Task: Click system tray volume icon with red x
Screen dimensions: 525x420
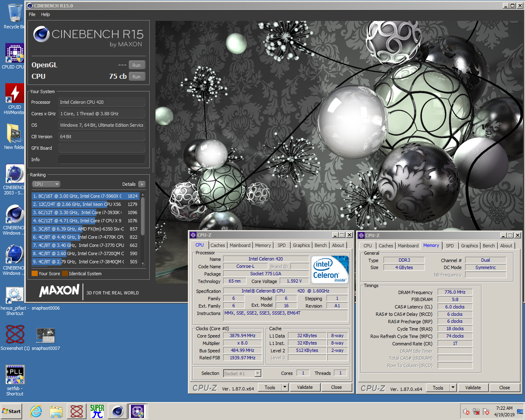Action: [466, 411]
